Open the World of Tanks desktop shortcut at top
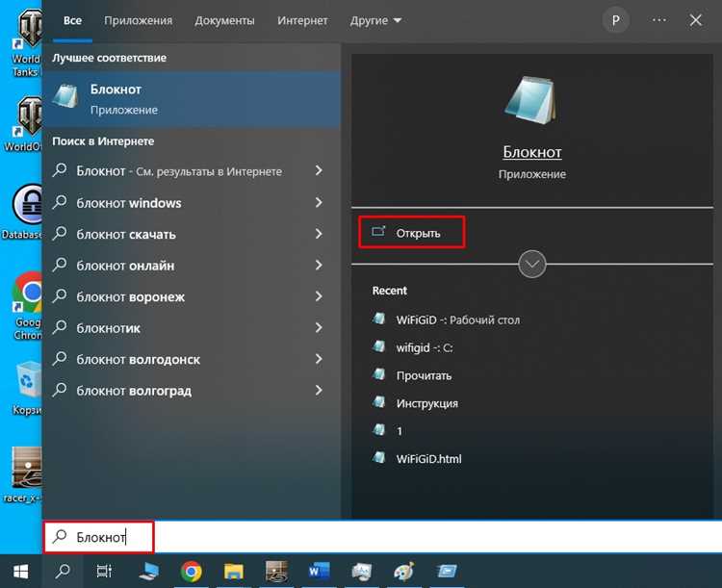Image resolution: width=722 pixels, height=588 pixels. [28, 43]
